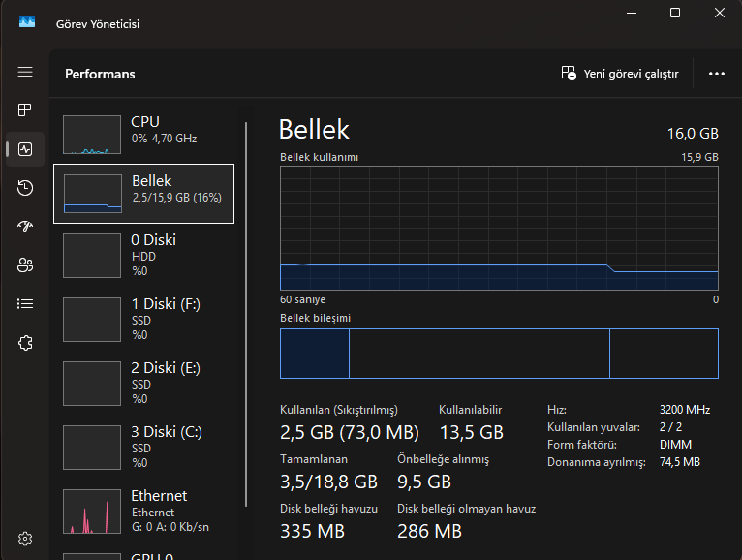Screen dimensions: 742x560
Task: Click the Bellek kullanımı usage graph
Action: (x=499, y=228)
